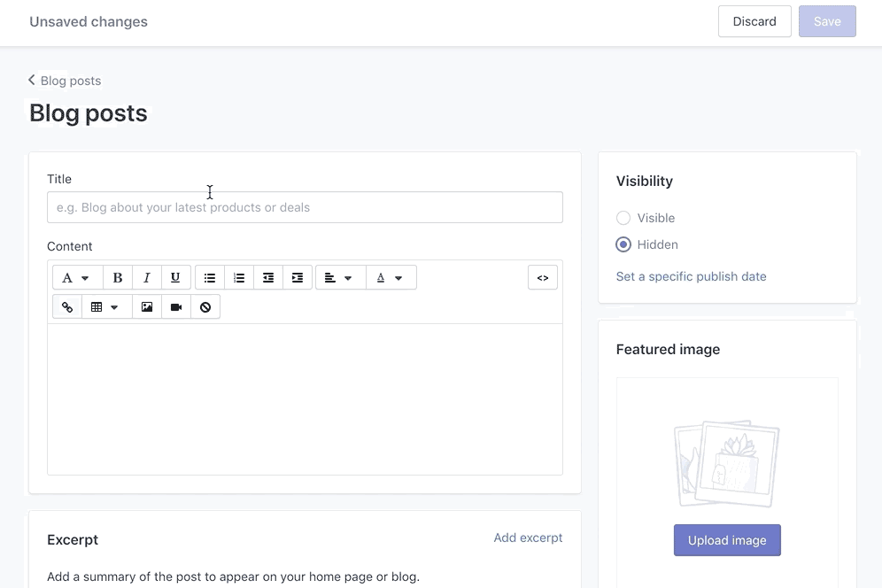Increase indent in content
882x588 pixels.
pos(298,277)
